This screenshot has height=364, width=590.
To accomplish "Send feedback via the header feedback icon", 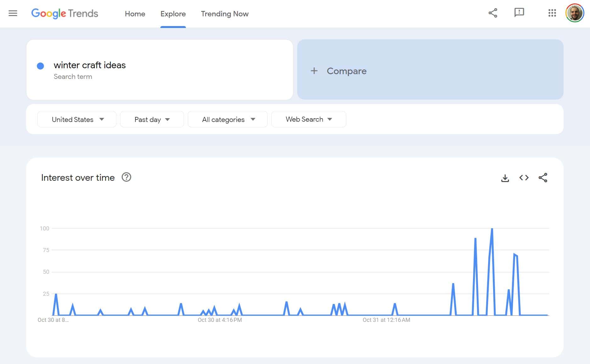I will (x=519, y=13).
